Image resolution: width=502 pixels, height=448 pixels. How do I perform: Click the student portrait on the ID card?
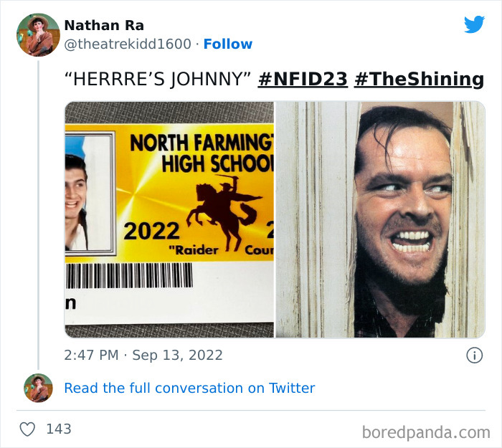tap(89, 194)
